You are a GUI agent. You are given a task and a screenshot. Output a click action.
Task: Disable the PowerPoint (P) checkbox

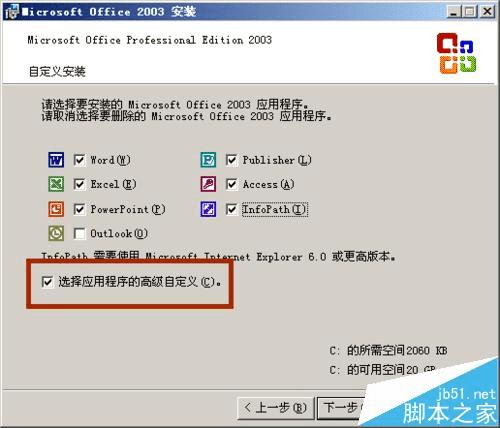tap(79, 209)
